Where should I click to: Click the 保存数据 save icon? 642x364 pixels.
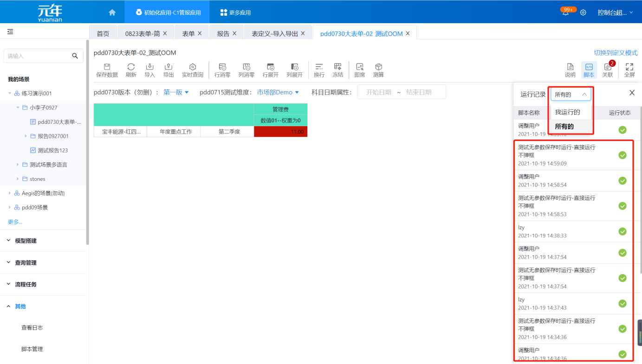[x=107, y=67]
